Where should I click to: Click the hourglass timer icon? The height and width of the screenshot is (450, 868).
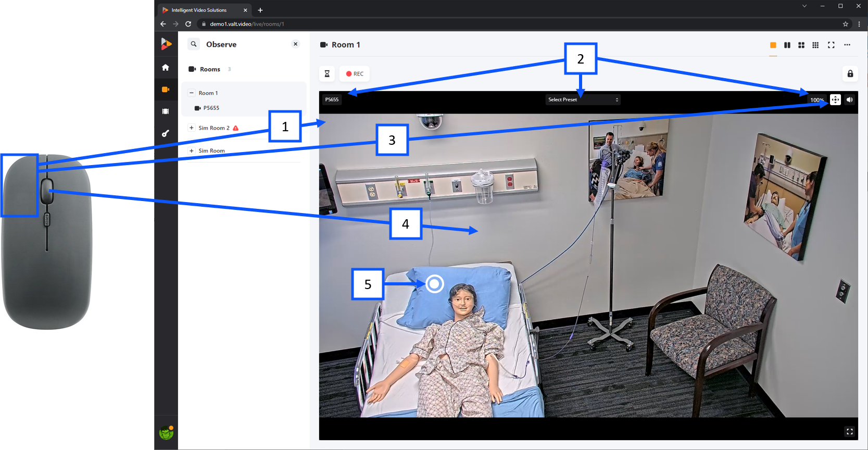[x=327, y=73]
